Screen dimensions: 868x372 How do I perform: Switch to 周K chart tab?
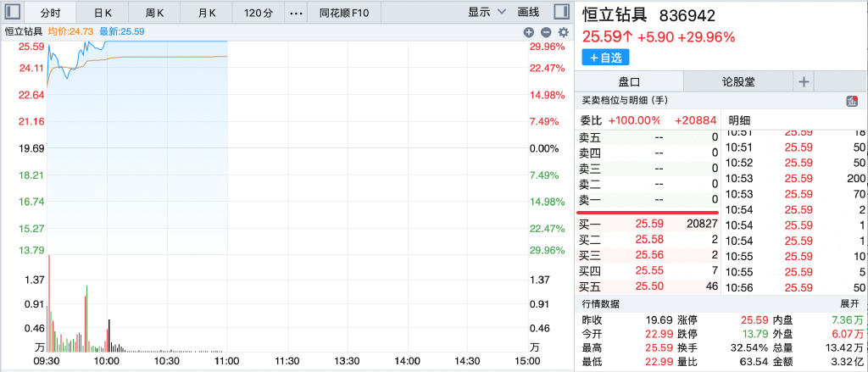tap(154, 12)
